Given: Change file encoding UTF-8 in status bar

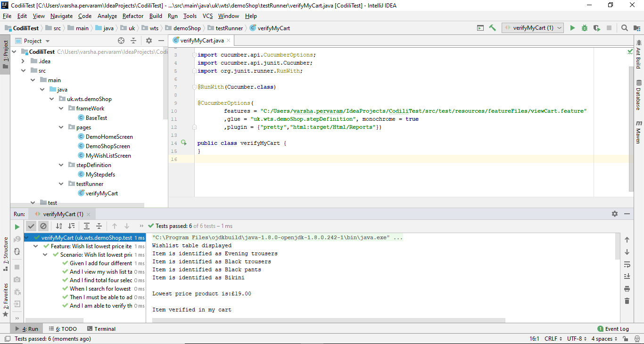Looking at the screenshot, I should 577,339.
